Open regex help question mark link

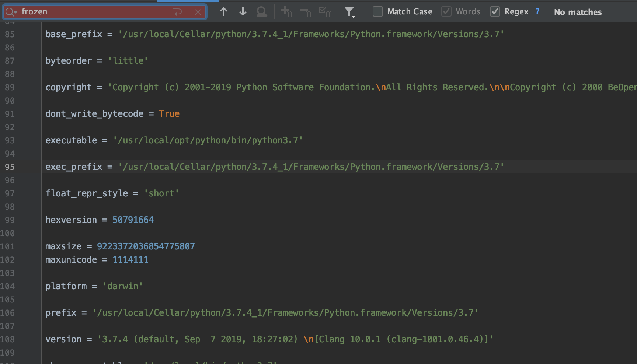click(x=537, y=12)
